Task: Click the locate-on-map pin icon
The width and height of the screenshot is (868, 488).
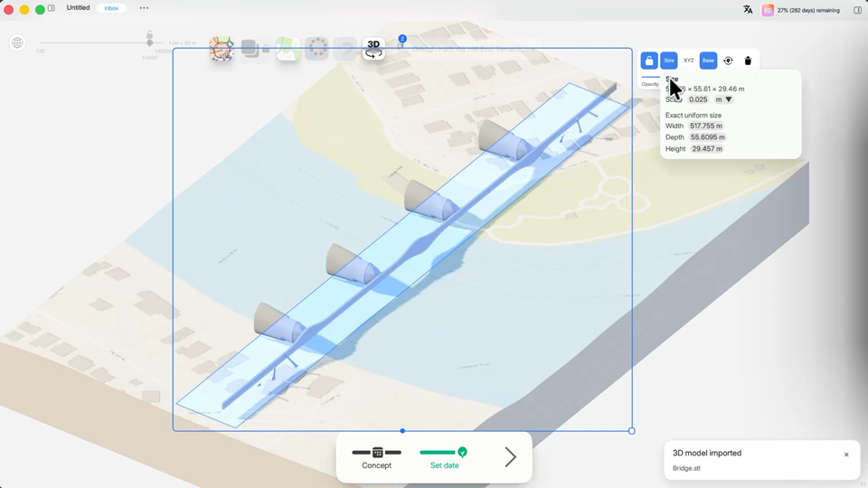Action: tap(728, 61)
